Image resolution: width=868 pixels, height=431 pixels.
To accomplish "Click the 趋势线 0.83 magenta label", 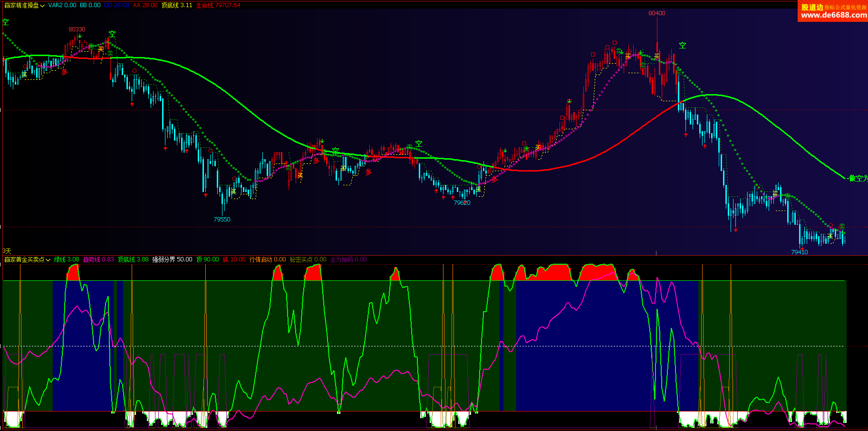I will [x=98, y=259].
